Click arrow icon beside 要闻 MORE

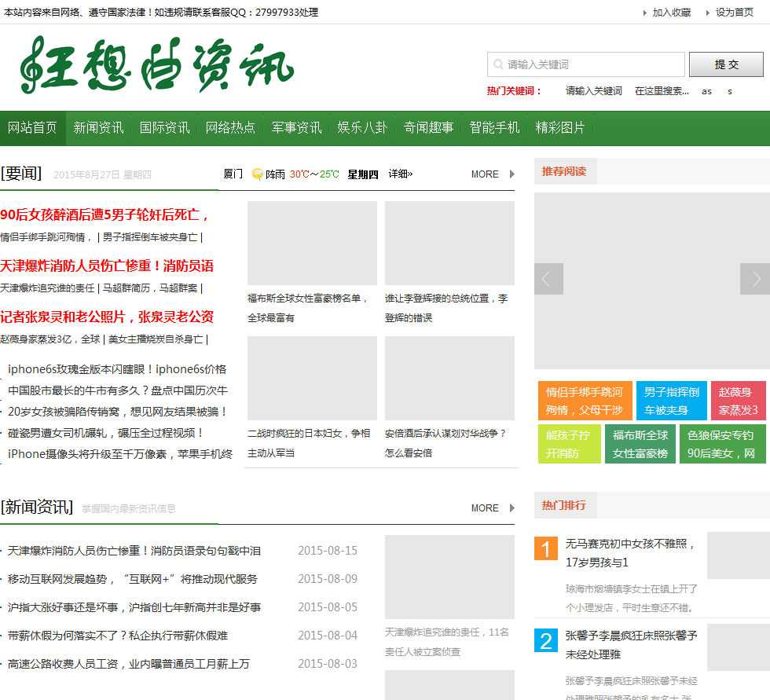[512, 174]
